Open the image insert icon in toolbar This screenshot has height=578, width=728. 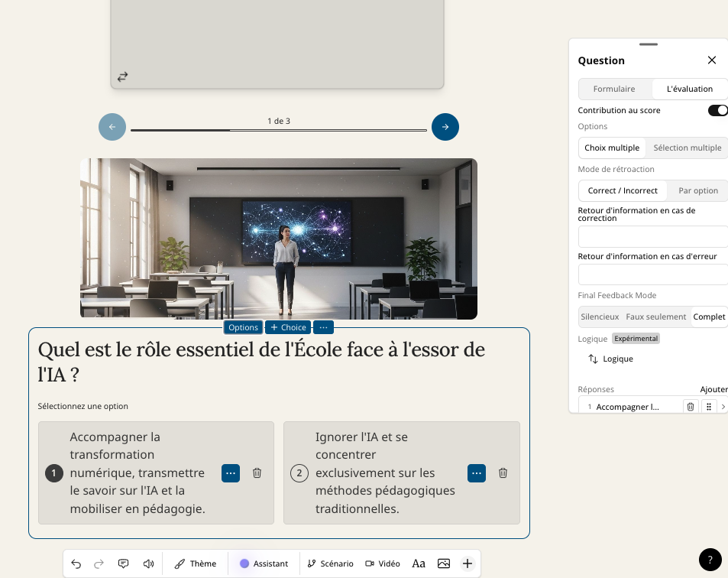(444, 563)
